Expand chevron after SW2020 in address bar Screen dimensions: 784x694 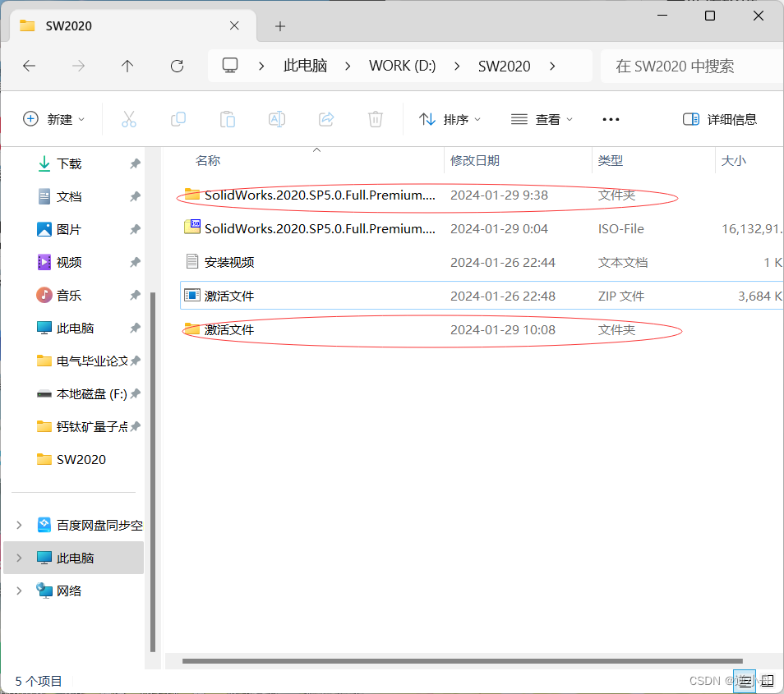pyautogui.click(x=552, y=66)
